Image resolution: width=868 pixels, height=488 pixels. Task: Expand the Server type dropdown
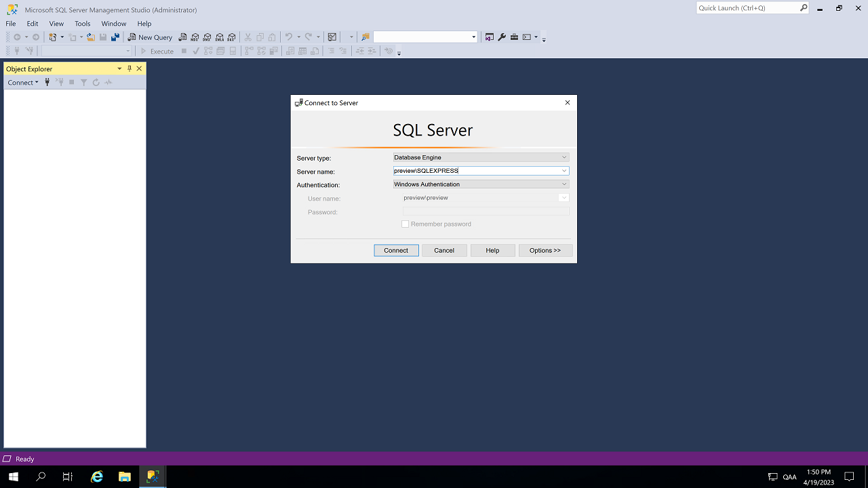[564, 157]
